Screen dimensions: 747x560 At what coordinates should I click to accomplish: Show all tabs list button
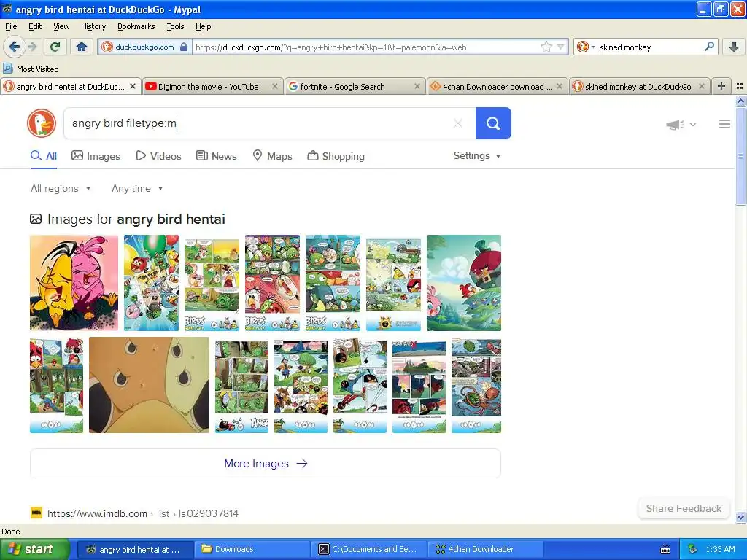coord(740,86)
